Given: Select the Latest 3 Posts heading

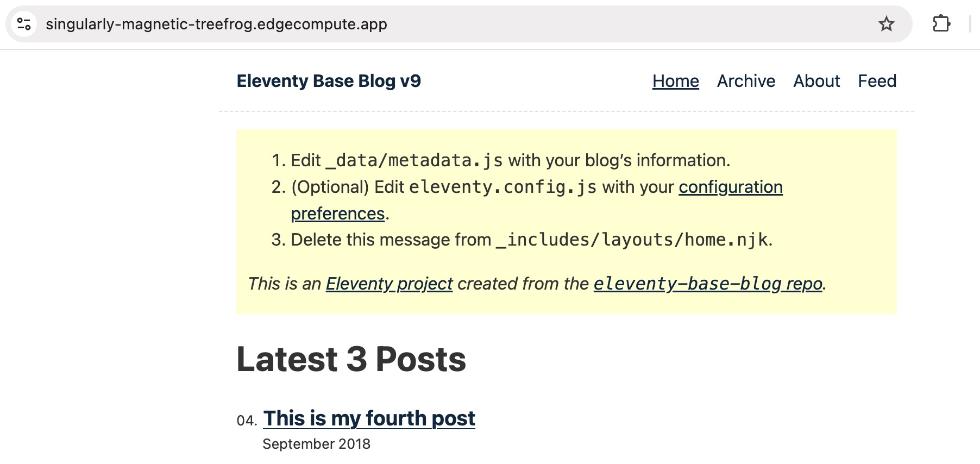Looking at the screenshot, I should click(x=351, y=359).
